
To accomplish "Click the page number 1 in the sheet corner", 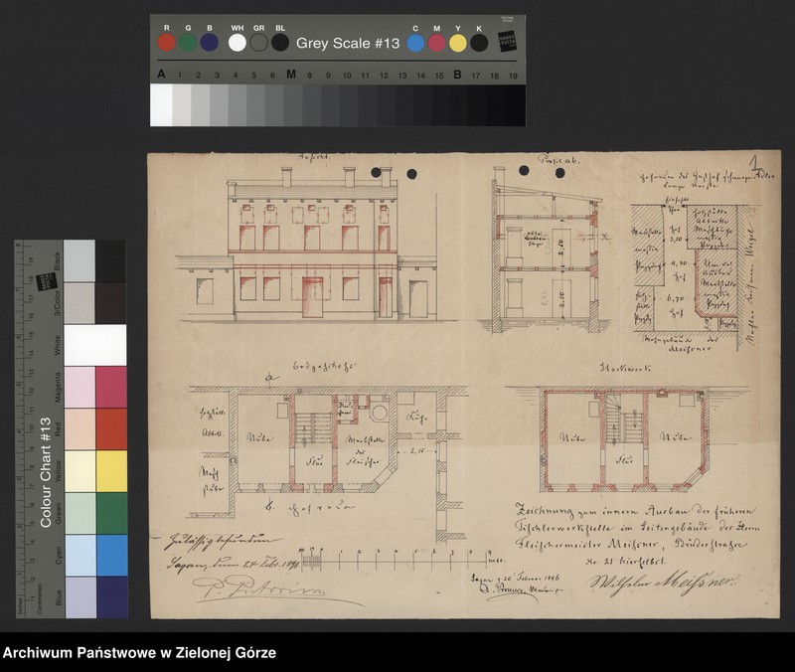I will (x=755, y=164).
